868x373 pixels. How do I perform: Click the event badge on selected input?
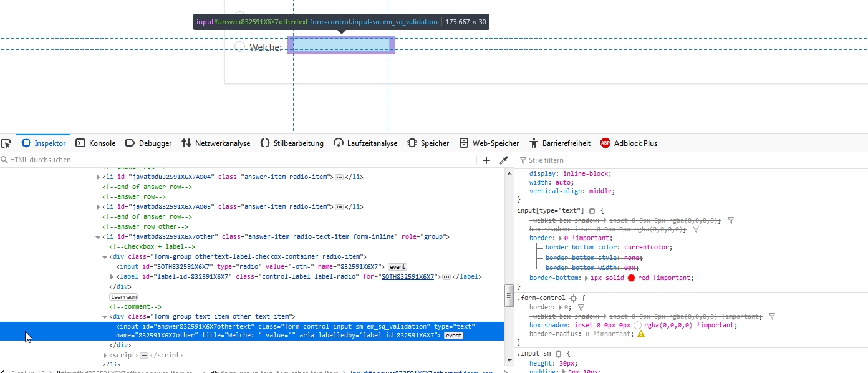coord(453,336)
